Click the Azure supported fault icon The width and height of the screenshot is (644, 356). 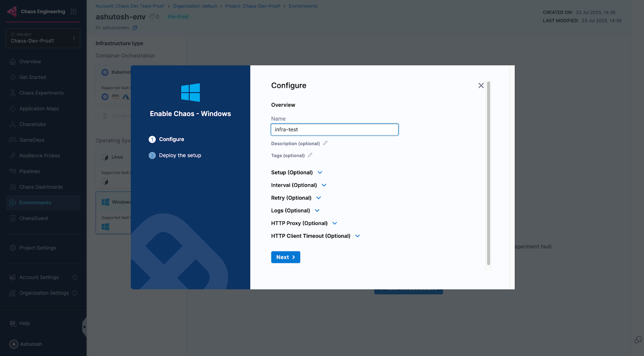(126, 97)
